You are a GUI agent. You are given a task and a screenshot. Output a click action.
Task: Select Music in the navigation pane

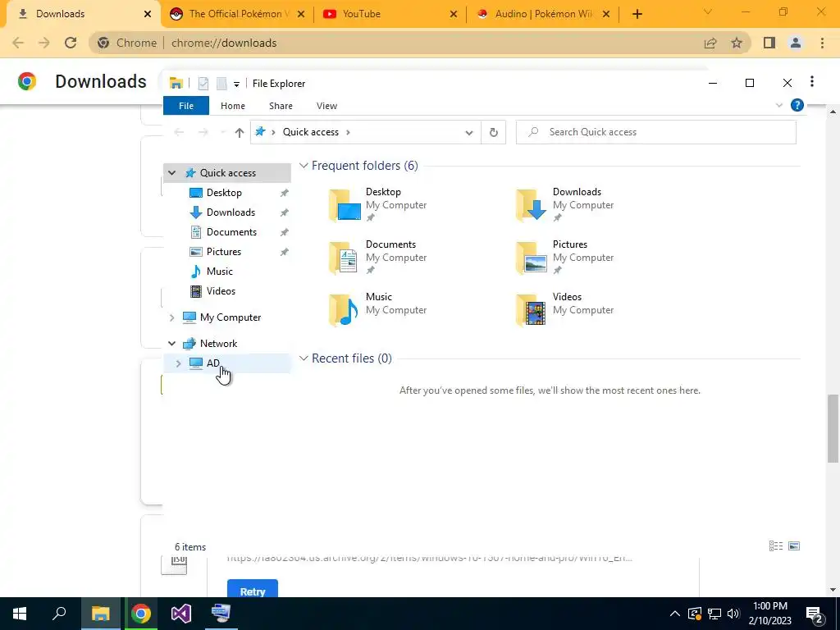pyautogui.click(x=220, y=271)
